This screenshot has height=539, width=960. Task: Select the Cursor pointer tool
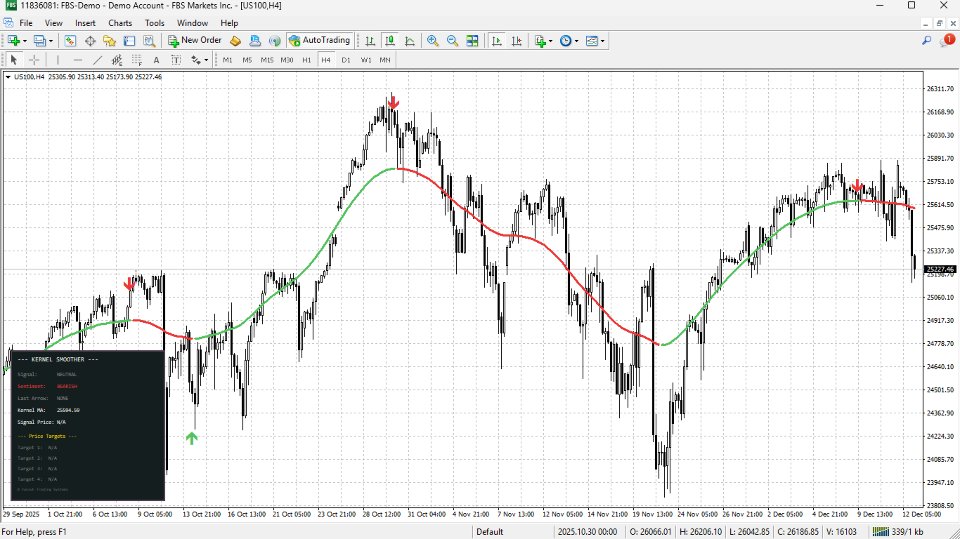point(13,60)
